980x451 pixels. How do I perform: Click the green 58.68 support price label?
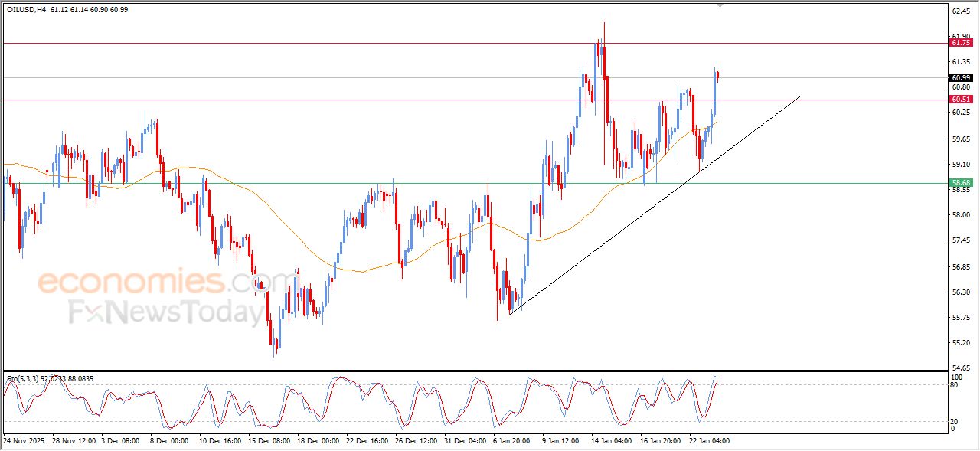click(961, 182)
